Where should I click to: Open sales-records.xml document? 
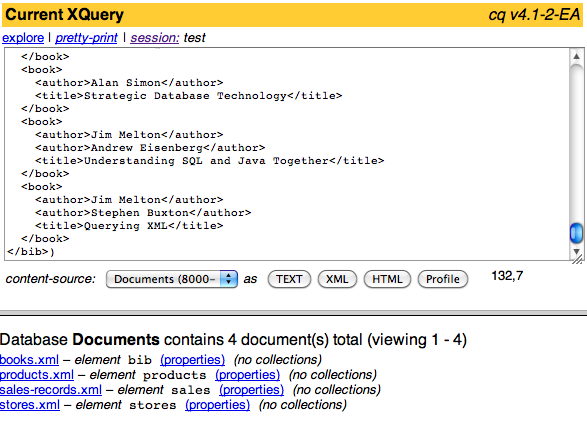click(51, 390)
